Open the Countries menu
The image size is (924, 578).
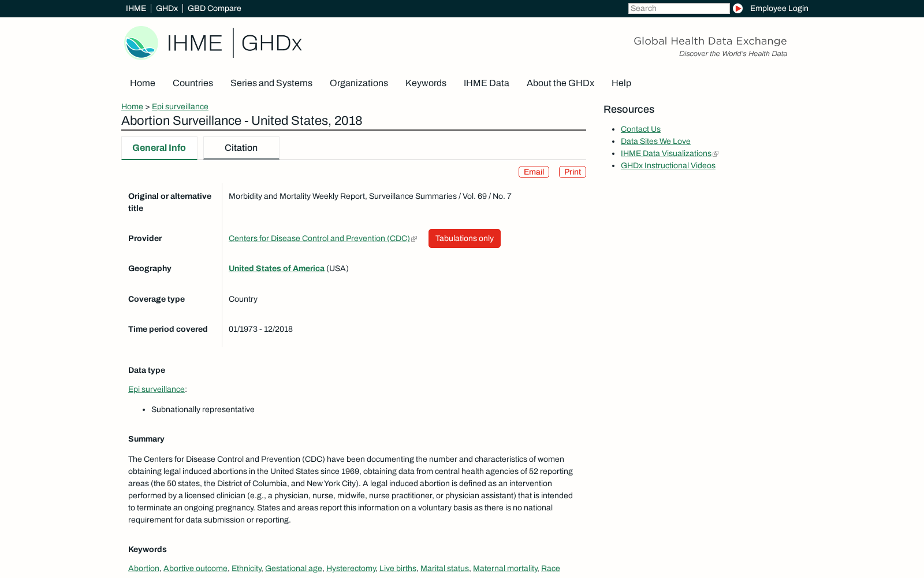193,83
